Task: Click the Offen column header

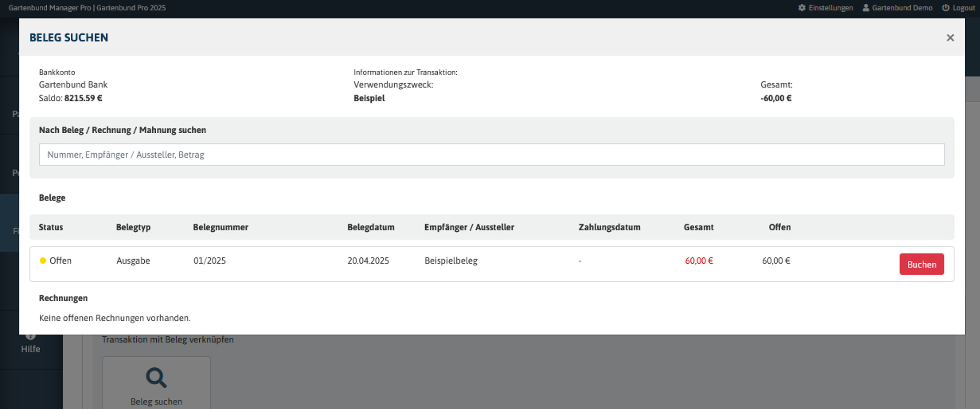Action: coord(779,227)
